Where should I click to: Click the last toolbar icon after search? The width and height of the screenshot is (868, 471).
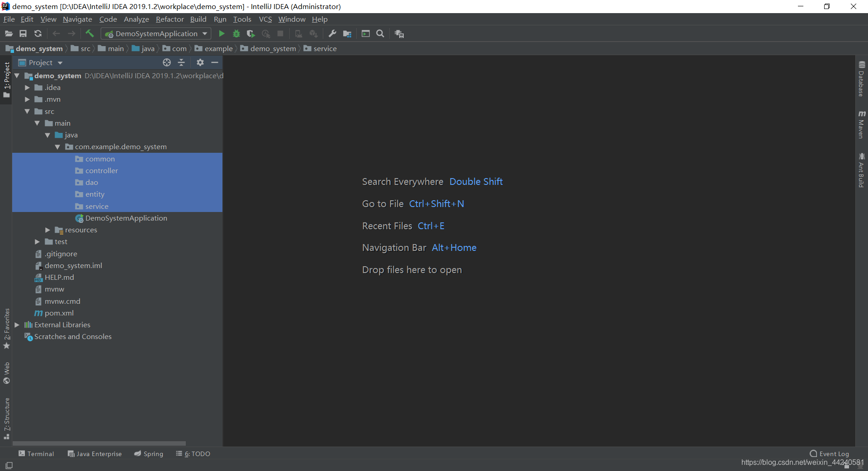click(x=399, y=33)
